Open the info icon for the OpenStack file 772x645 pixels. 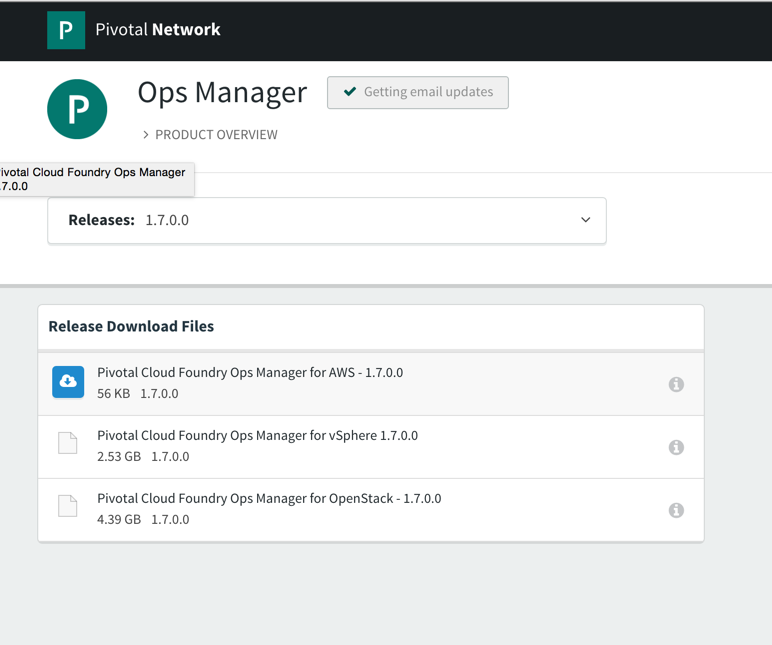tap(676, 510)
